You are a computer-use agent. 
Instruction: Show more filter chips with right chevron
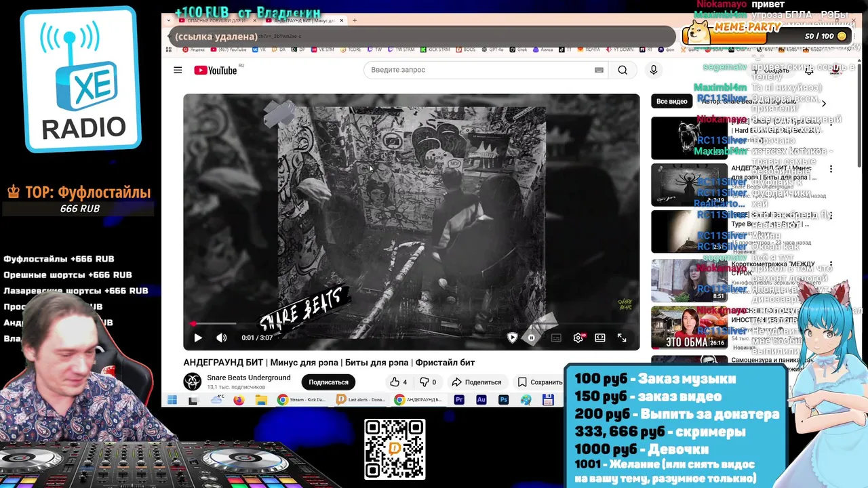point(824,103)
